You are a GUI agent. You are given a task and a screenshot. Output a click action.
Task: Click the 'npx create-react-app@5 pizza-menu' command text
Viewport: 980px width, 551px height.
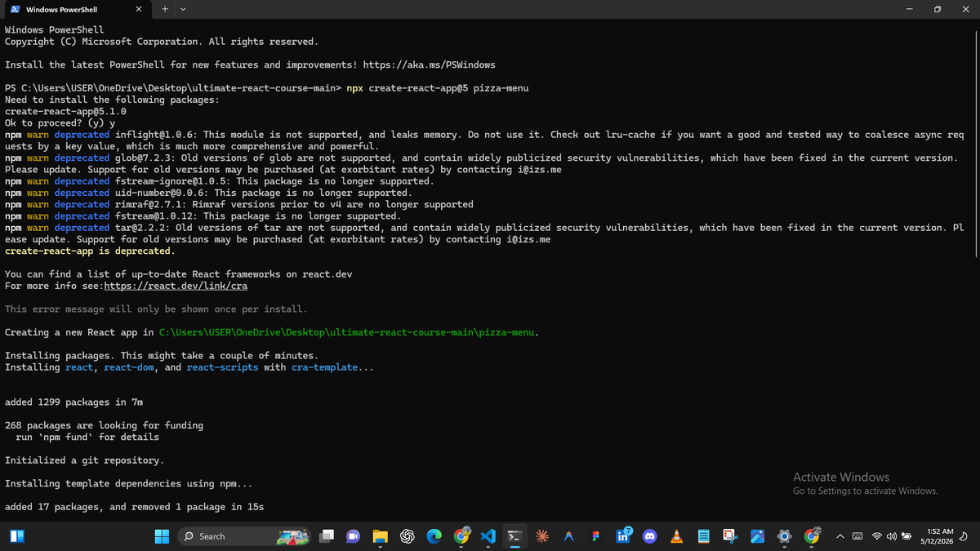point(438,88)
